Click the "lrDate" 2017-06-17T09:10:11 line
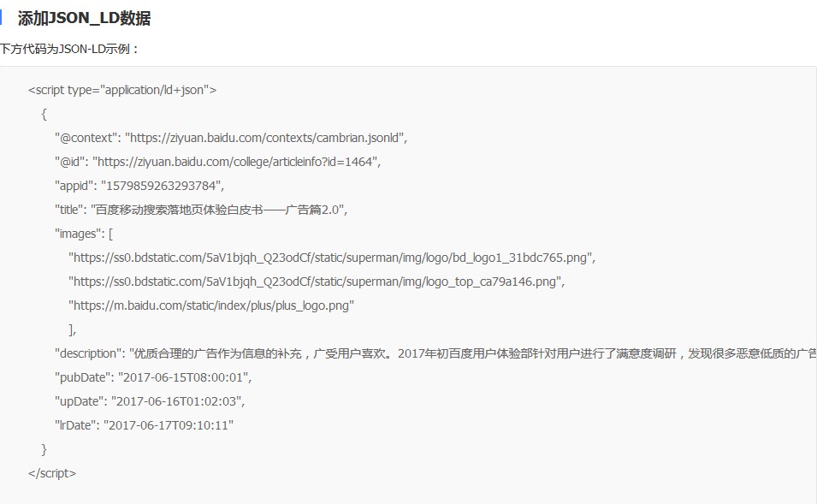Image resolution: width=817 pixels, height=504 pixels. [x=144, y=426]
